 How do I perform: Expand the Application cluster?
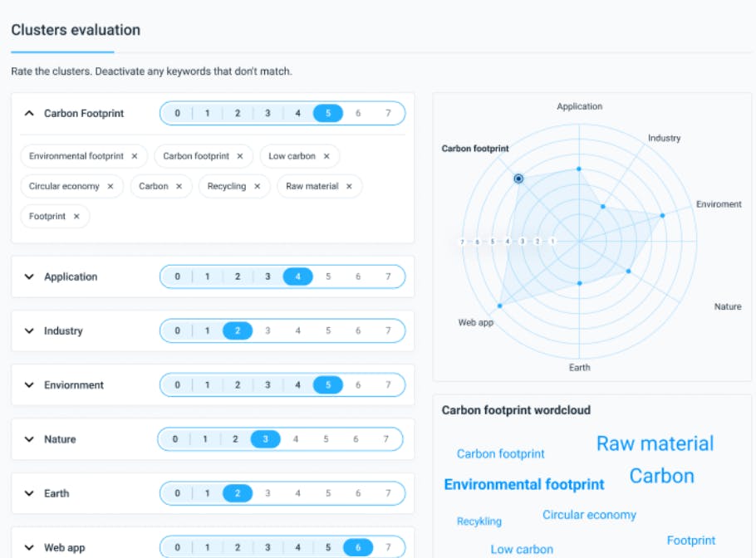[x=29, y=277]
